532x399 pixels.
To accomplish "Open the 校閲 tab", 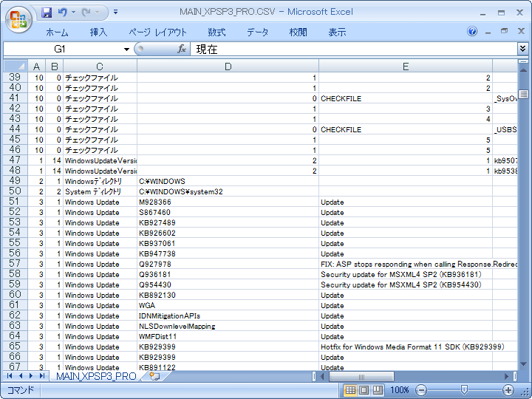I will tap(299, 33).
